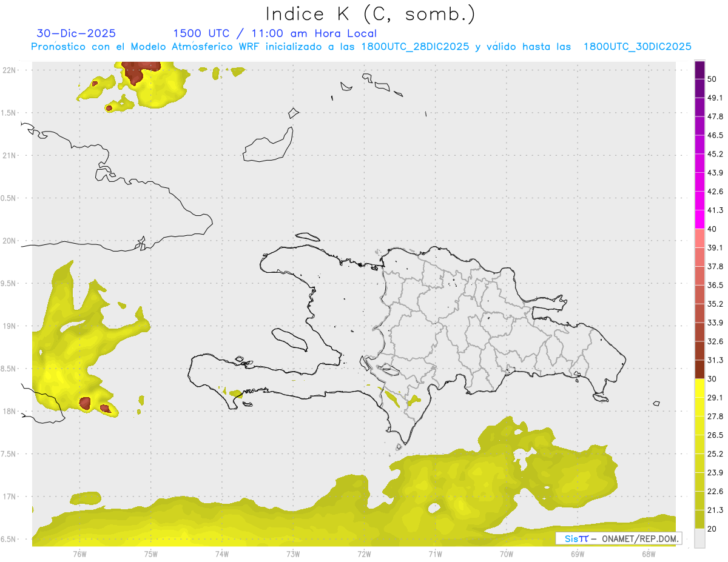Click the "32.6" color scale label
This screenshot has height=562, width=728.
pyautogui.click(x=715, y=341)
